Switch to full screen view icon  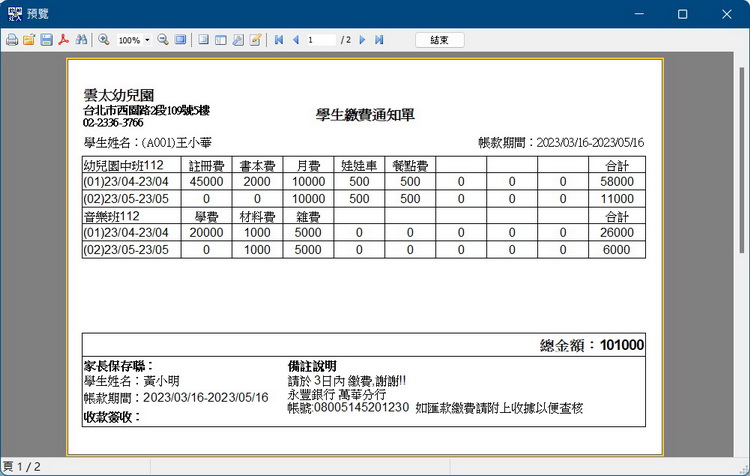click(x=180, y=40)
